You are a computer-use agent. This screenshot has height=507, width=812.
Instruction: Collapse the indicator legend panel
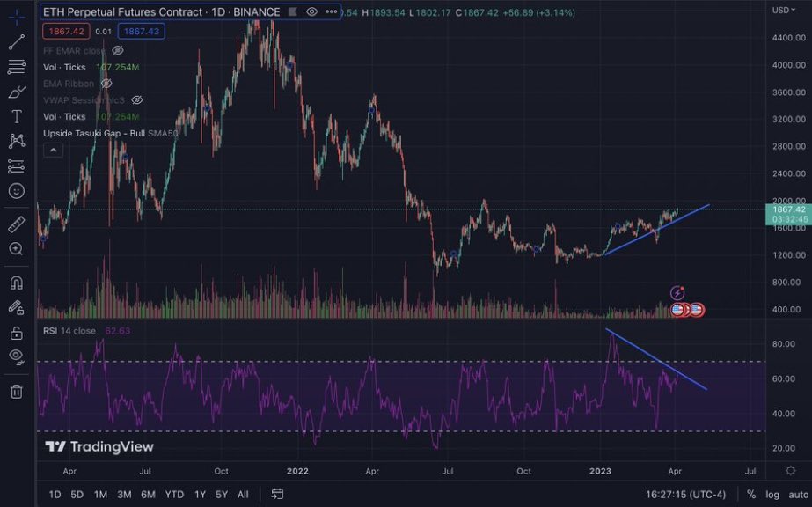click(52, 150)
